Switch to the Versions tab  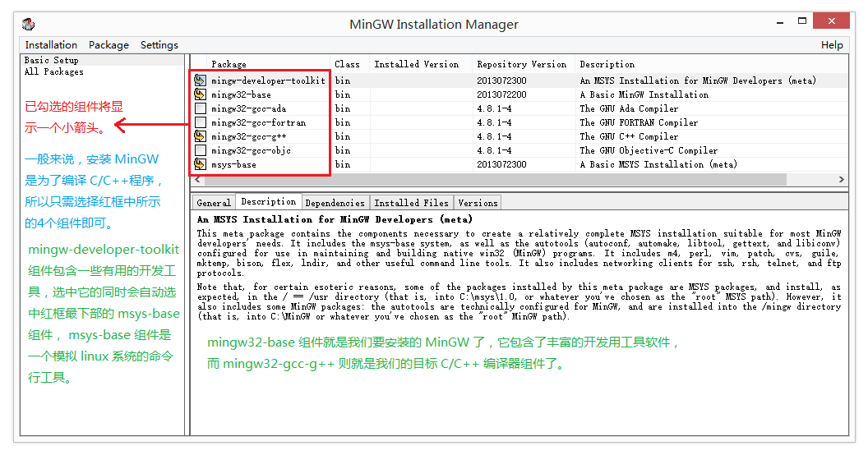pyautogui.click(x=478, y=202)
